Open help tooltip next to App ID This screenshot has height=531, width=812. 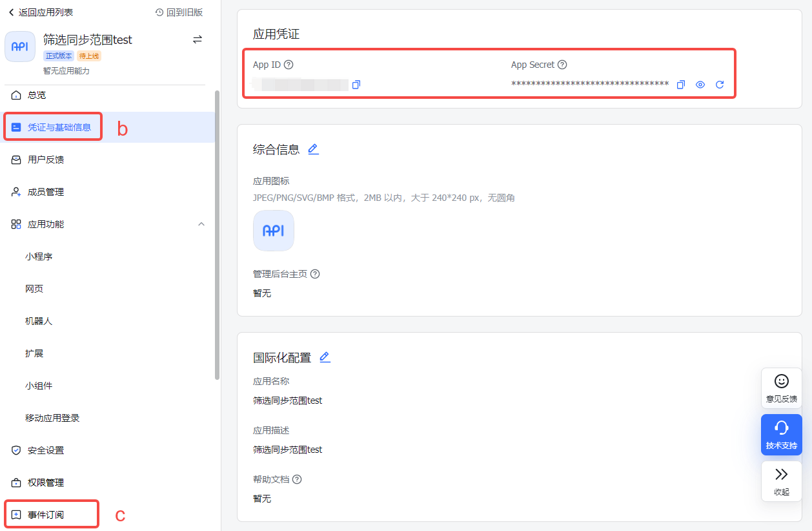click(289, 65)
